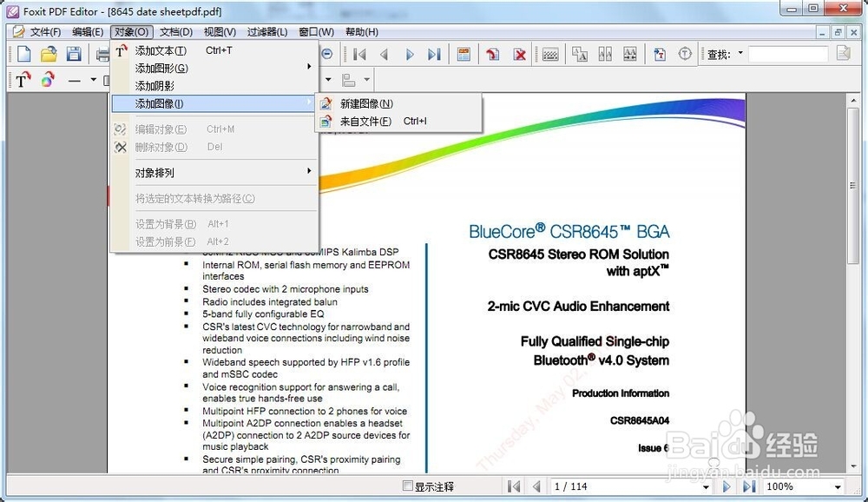
Task: Go to next page using toolbar arrow
Action: tap(410, 55)
